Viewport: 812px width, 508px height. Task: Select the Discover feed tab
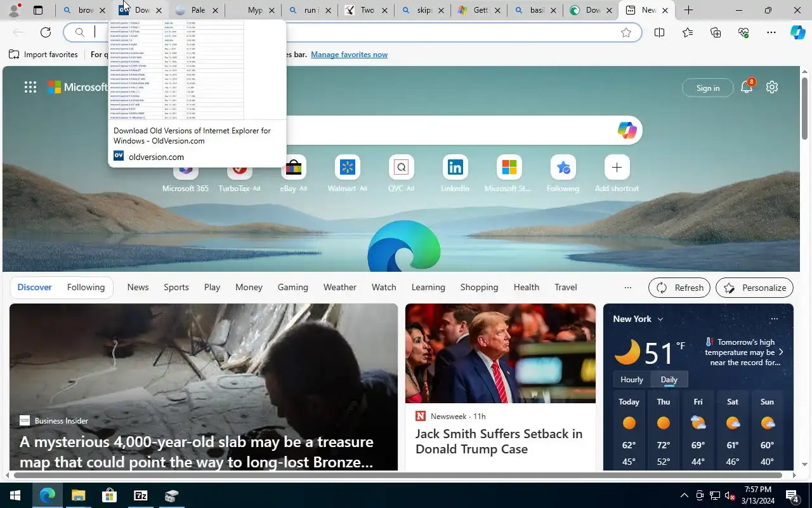point(34,287)
